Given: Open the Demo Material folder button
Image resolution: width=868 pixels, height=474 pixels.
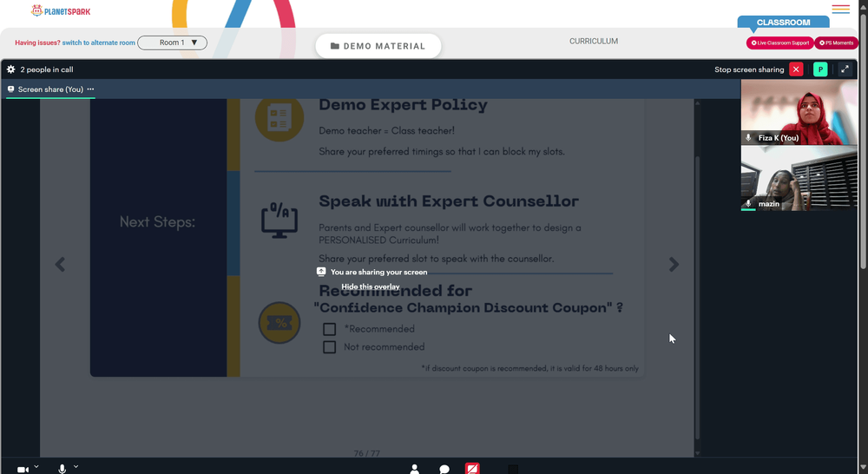Looking at the screenshot, I should tap(378, 46).
